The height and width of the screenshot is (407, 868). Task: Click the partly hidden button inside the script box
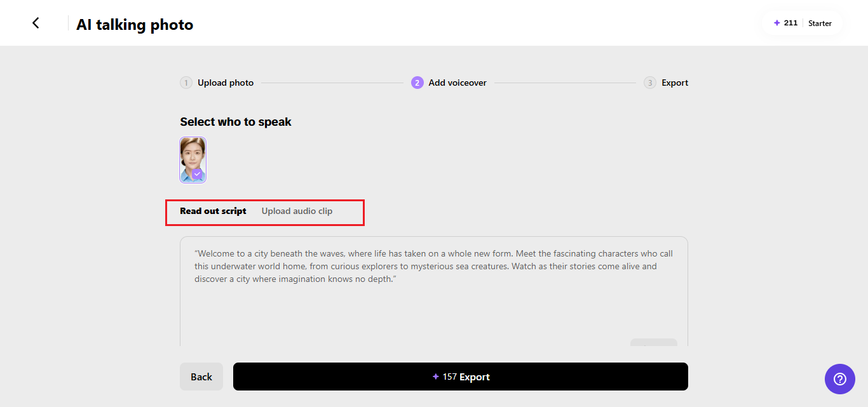click(654, 343)
